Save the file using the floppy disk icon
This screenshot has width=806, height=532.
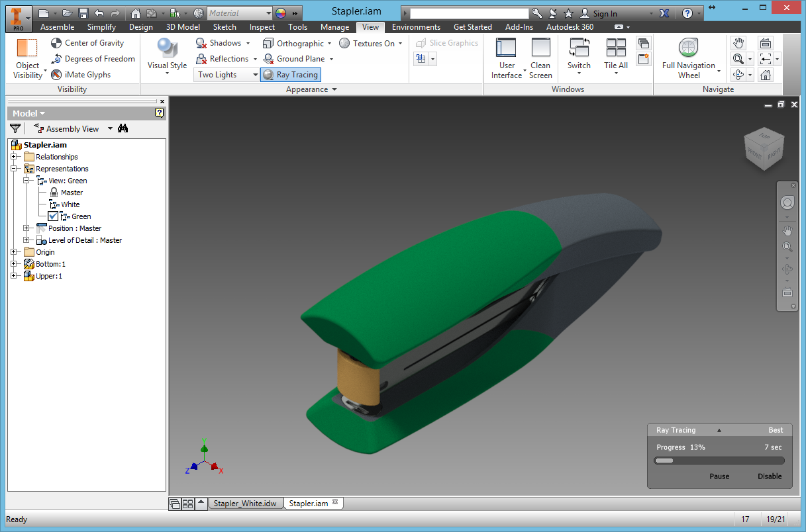[x=83, y=13]
